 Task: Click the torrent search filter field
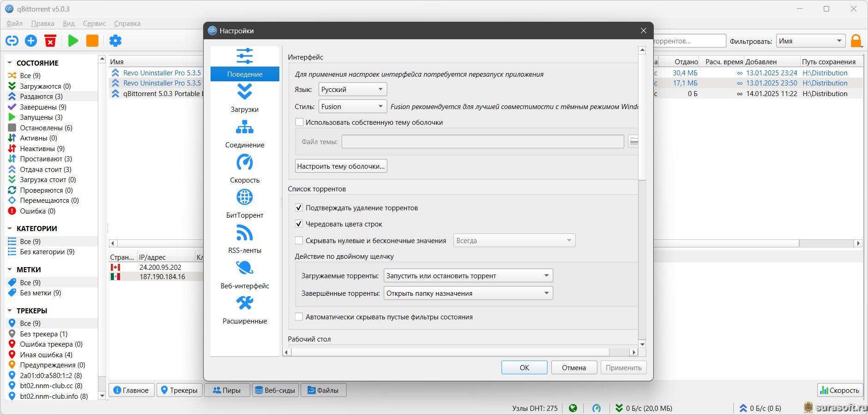coord(689,41)
